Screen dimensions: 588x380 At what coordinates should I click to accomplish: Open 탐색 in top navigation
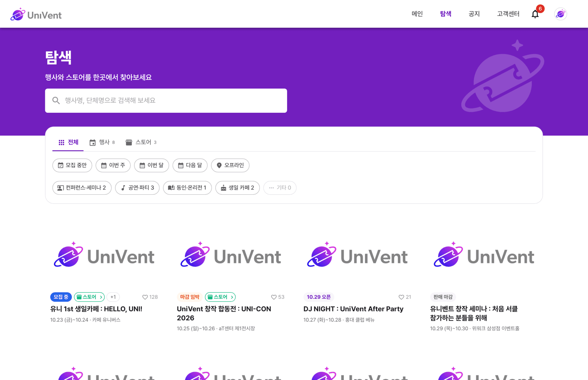446,14
